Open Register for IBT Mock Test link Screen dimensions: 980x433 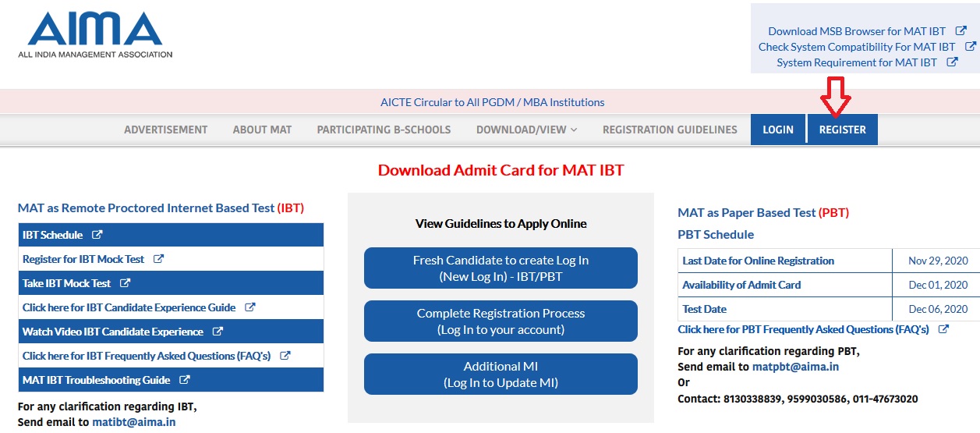(83, 259)
